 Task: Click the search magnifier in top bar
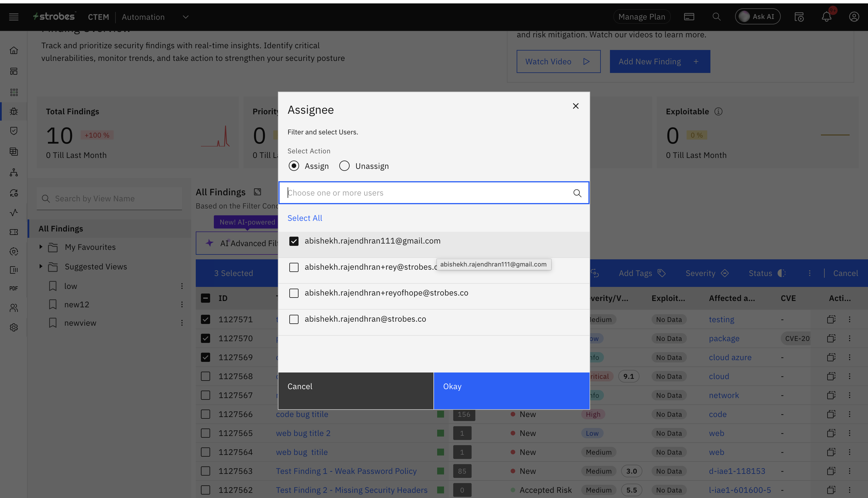point(717,17)
